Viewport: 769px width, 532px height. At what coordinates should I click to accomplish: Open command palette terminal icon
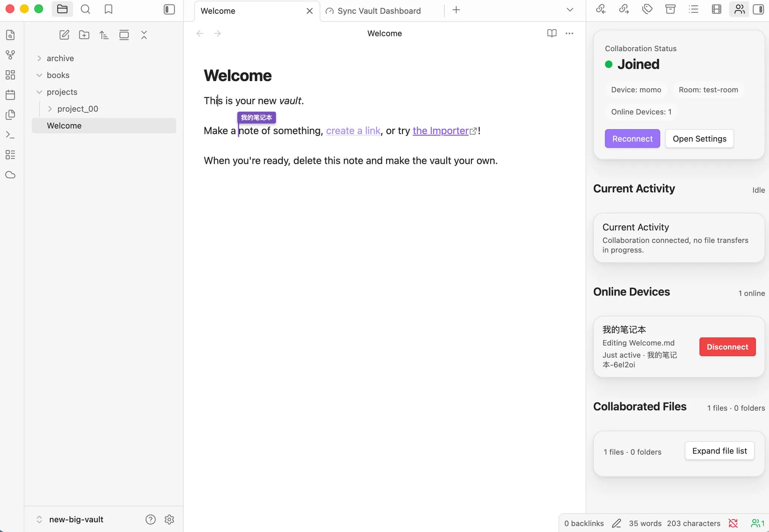pyautogui.click(x=11, y=135)
